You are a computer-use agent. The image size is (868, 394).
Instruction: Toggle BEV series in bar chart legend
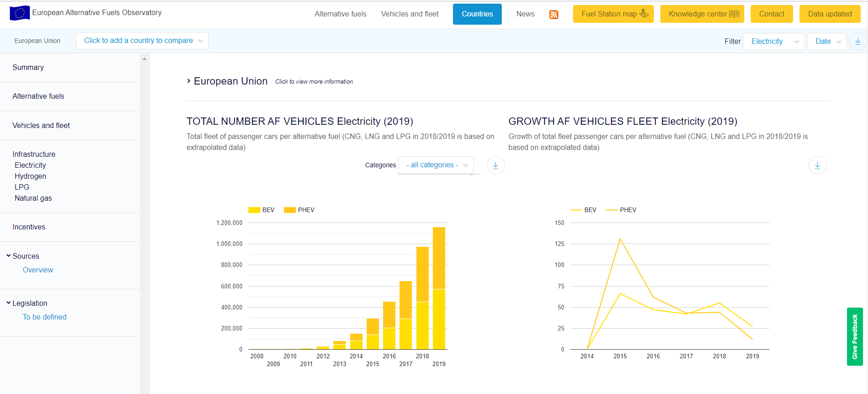pyautogui.click(x=262, y=210)
